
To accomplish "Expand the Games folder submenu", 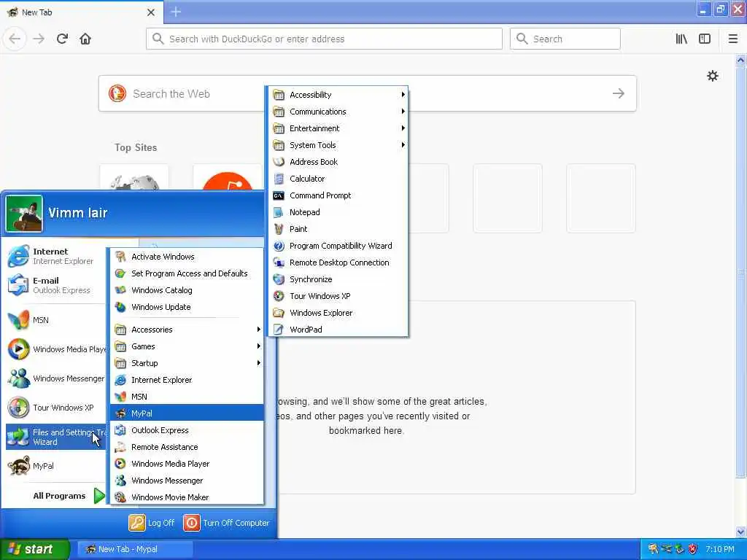I will coord(187,346).
